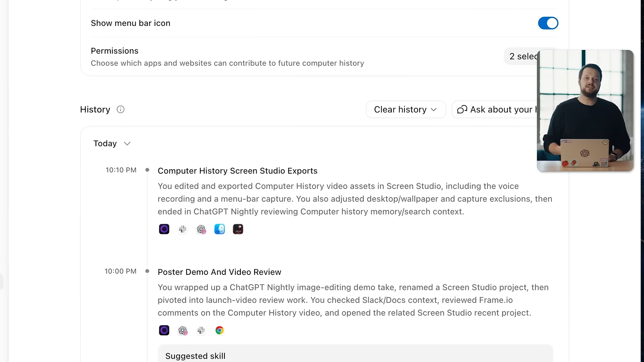Toggle the Show menu bar icon switch
Viewport: 644px width, 362px height.
(x=548, y=23)
